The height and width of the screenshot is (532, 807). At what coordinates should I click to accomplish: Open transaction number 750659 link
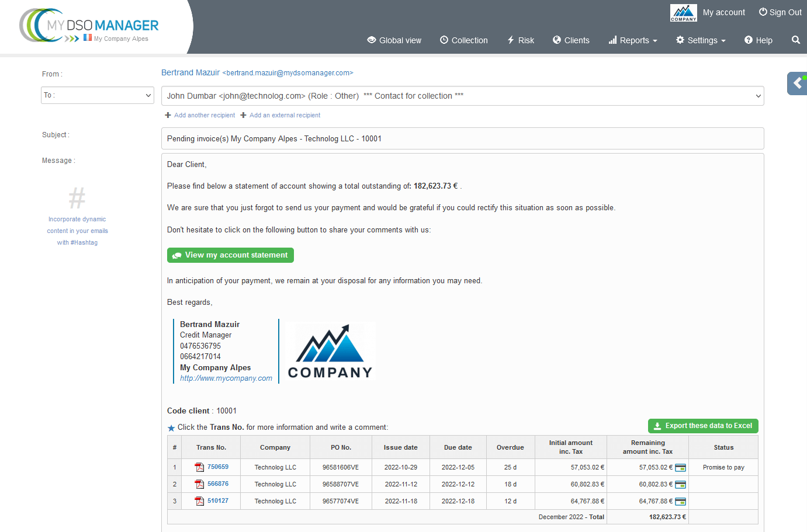[218, 467]
